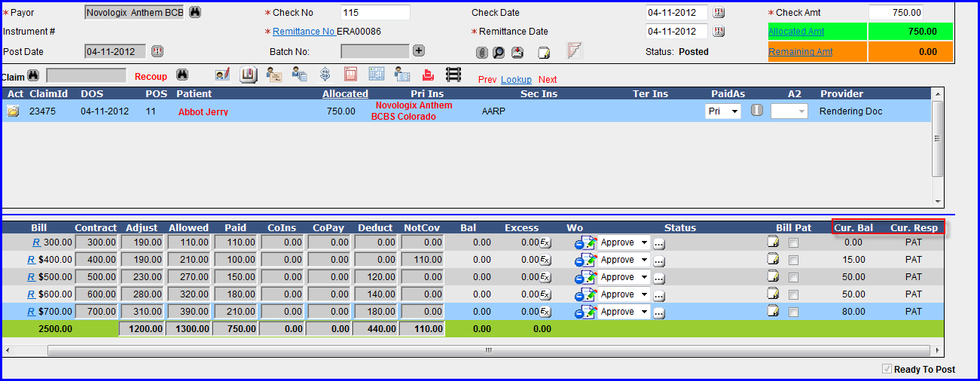The height and width of the screenshot is (381, 980).
Task: Click the write-off icon in $400.00 row
Action: 585,260
